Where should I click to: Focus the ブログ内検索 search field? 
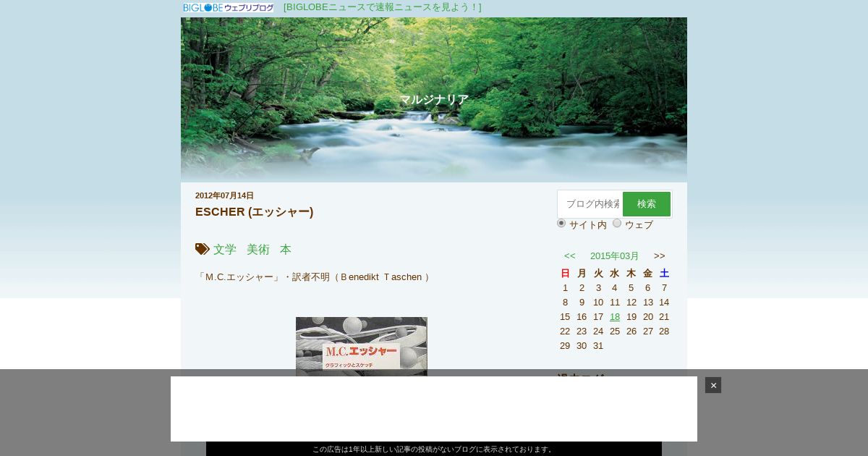pyautogui.click(x=590, y=204)
